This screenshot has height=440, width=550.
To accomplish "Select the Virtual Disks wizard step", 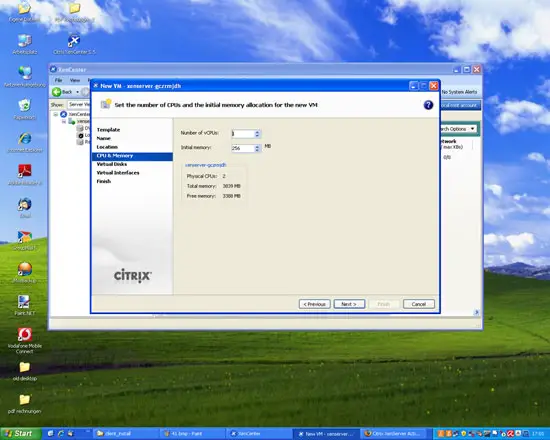I will [x=112, y=164].
